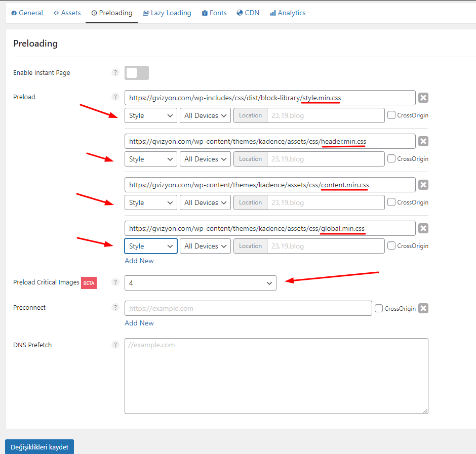Open All Devices dropdown for content.min.css
This screenshot has width=476, height=454.
click(x=205, y=202)
